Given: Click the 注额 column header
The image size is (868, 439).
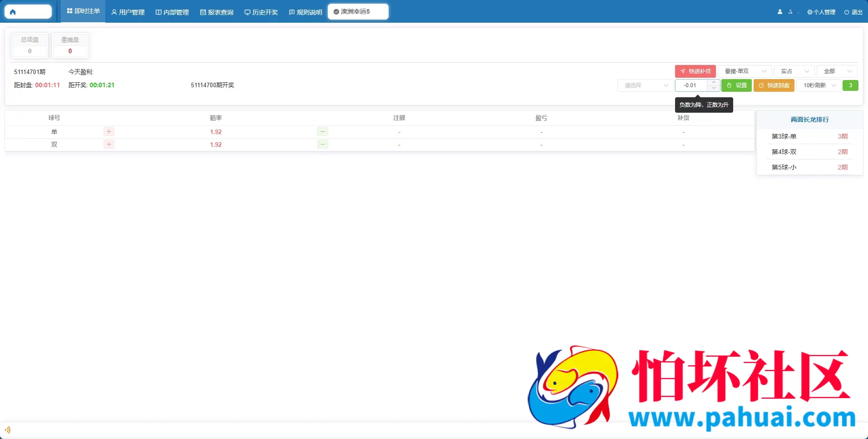Looking at the screenshot, I should tap(399, 118).
